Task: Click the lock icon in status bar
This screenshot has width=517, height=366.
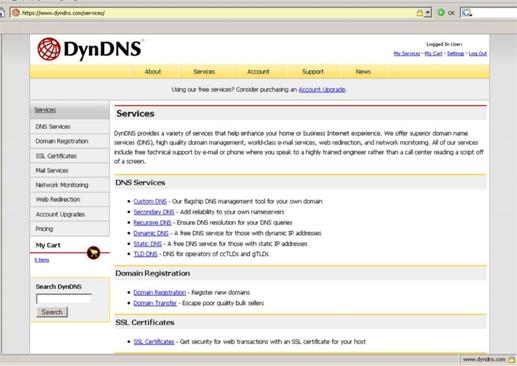Action: pyautogui.click(x=512, y=360)
